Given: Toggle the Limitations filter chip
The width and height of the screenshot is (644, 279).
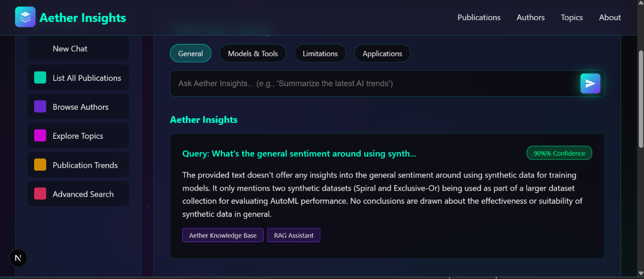Looking at the screenshot, I should pos(320,53).
